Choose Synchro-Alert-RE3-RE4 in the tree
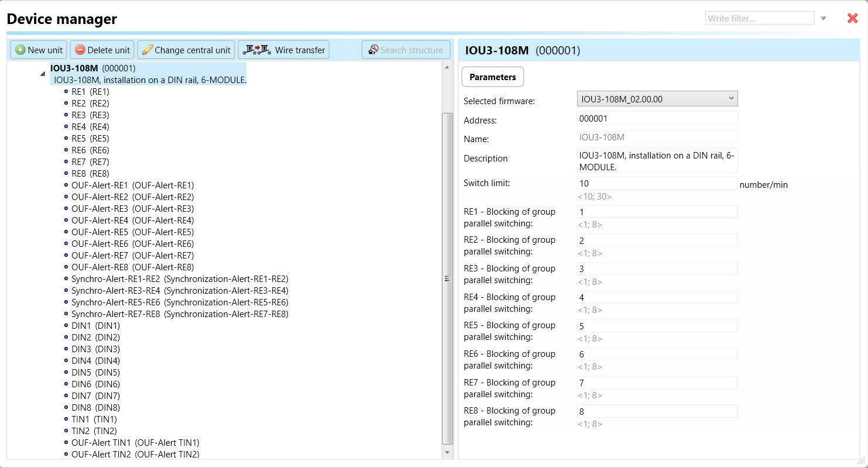This screenshot has height=468, width=868. click(x=179, y=291)
